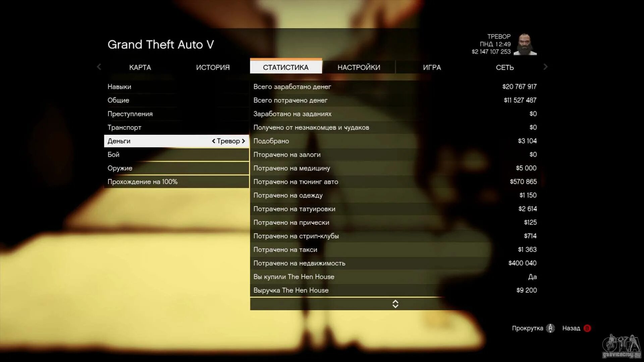The height and width of the screenshot is (362, 644).
Task: Click the scroll down chevron icon
Action: (x=395, y=306)
